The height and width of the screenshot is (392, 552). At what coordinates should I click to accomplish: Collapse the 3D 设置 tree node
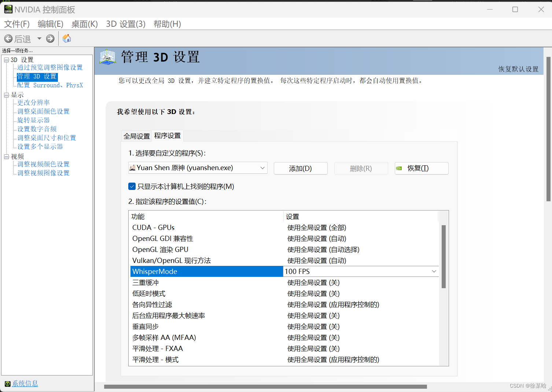pyautogui.click(x=6, y=60)
